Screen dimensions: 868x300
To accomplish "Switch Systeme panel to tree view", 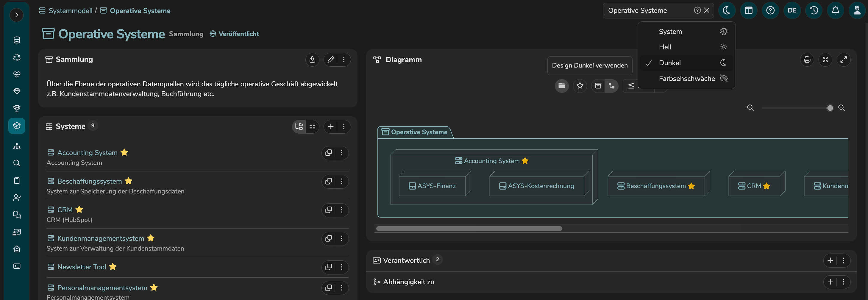I will pos(299,126).
